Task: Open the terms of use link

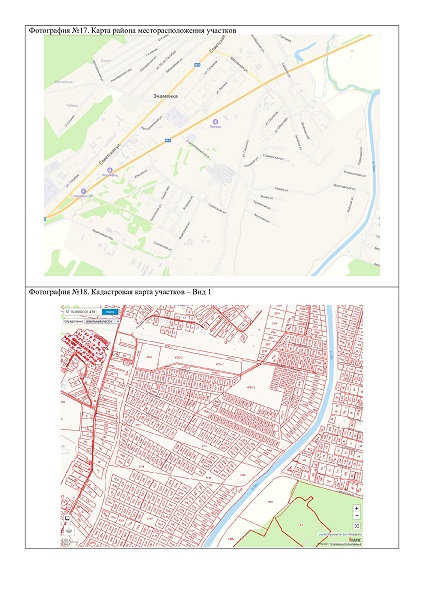Action: [x=346, y=543]
